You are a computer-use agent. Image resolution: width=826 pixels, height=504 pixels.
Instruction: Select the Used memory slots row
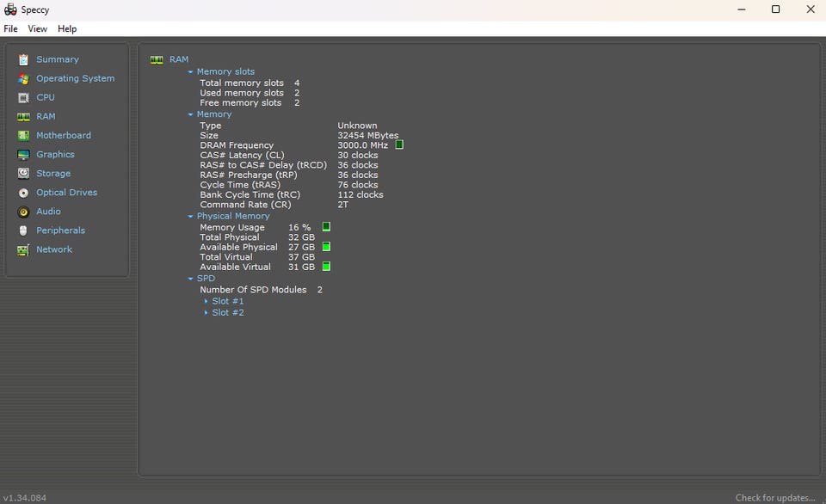pos(250,93)
